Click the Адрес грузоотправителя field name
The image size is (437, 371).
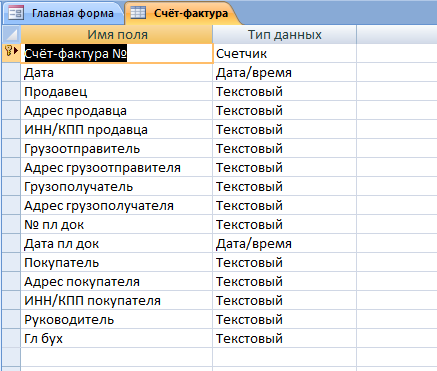click(x=117, y=167)
